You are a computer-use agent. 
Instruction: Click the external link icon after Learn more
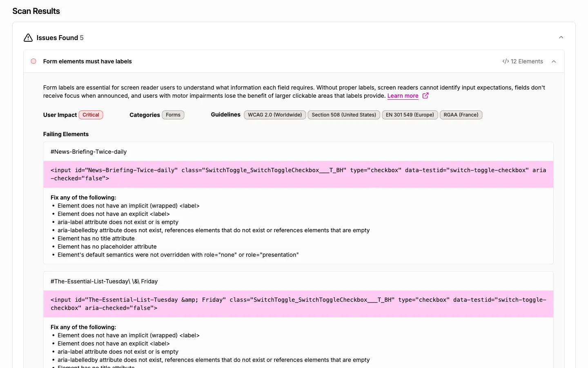(x=425, y=96)
